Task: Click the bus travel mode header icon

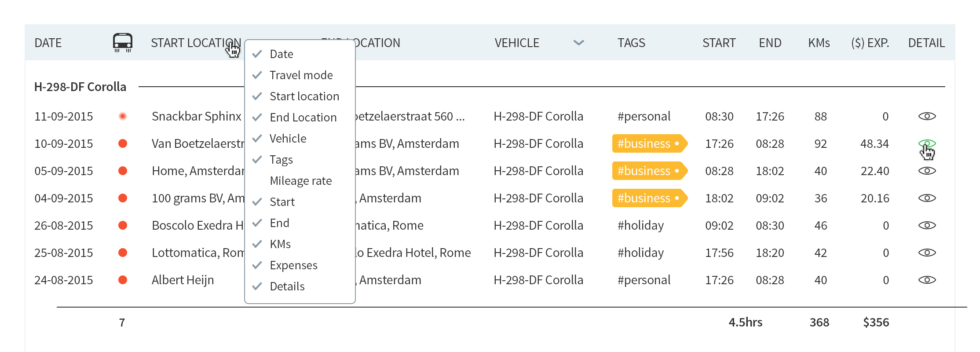Action: coord(123,42)
